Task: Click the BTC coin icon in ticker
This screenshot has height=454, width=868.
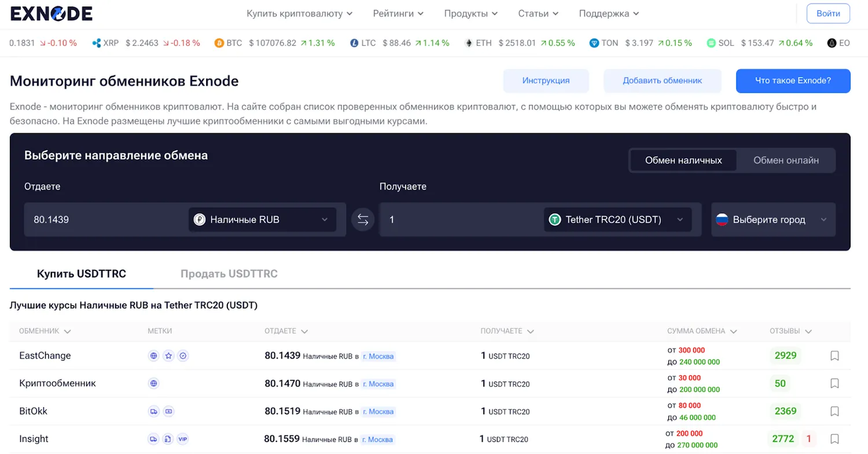Action: [x=219, y=43]
